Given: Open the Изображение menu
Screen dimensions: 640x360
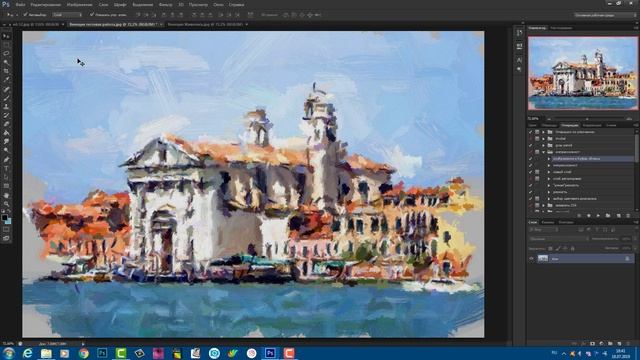Looking at the screenshot, I should tap(79, 4).
